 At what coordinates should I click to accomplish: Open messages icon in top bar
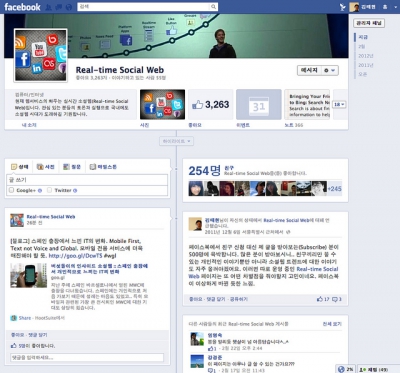click(x=59, y=7)
